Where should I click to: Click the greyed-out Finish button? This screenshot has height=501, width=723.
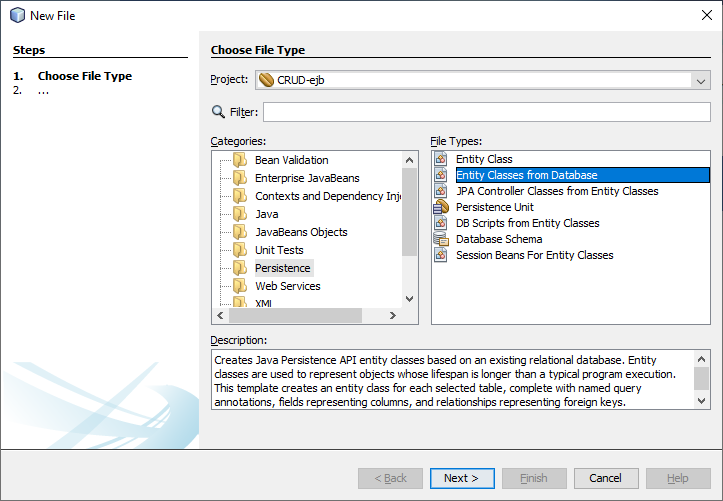pos(534,478)
